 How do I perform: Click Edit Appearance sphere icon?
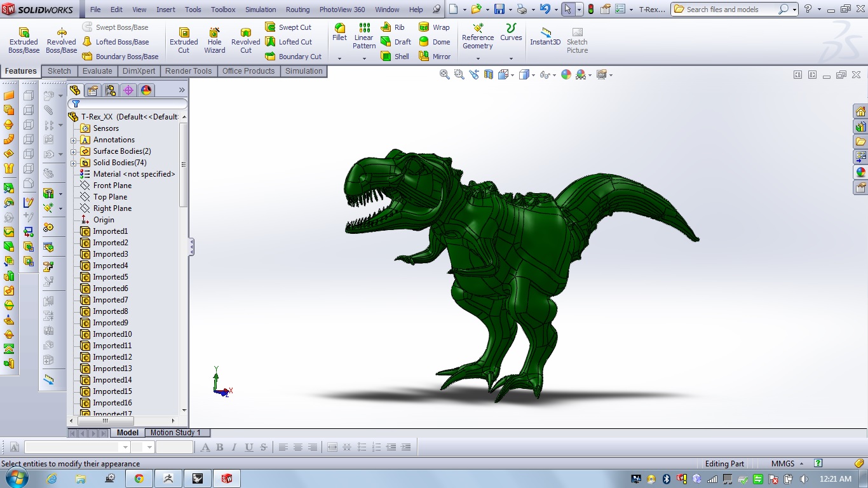point(566,74)
